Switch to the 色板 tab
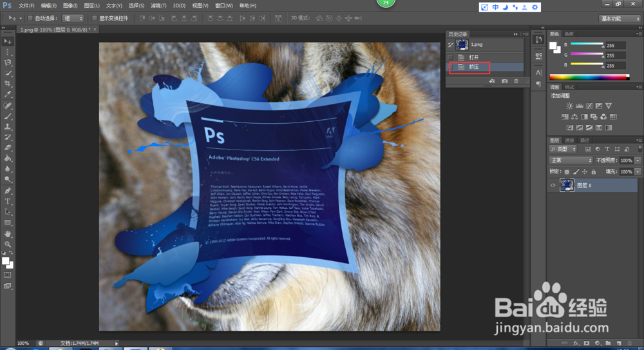Viewport: 644px width, 350px height. [569, 34]
